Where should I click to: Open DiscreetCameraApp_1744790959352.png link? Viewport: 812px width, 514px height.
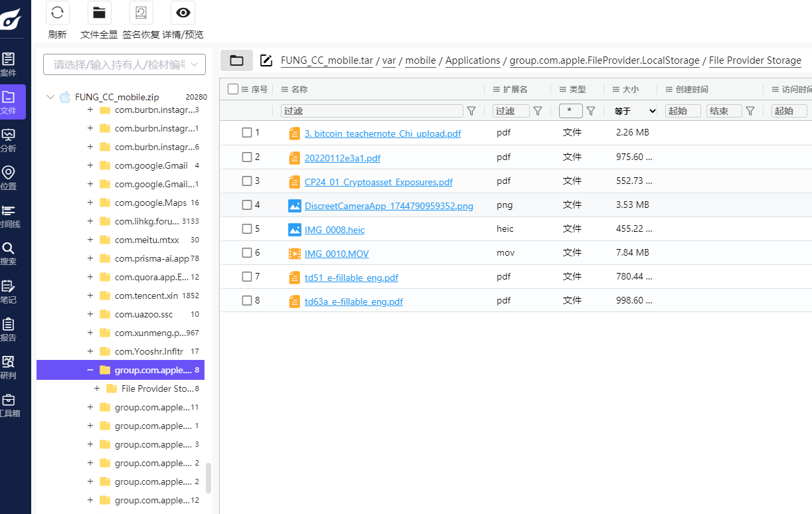389,206
